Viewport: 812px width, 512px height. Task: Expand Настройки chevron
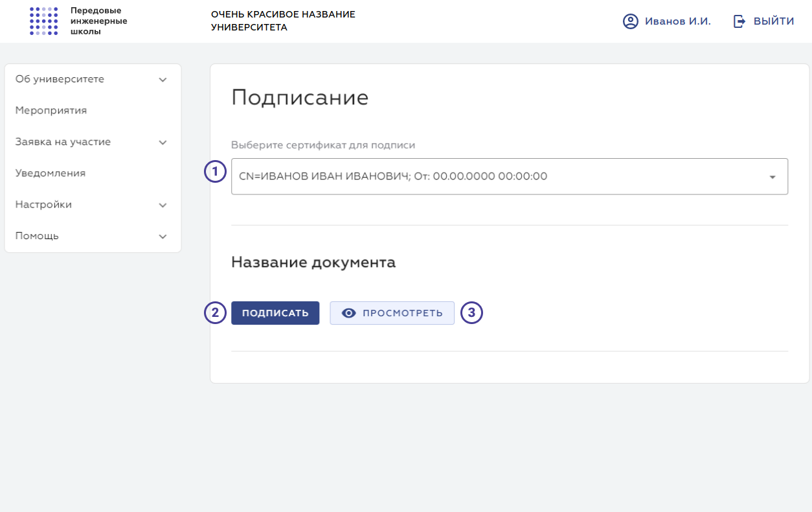coord(163,205)
